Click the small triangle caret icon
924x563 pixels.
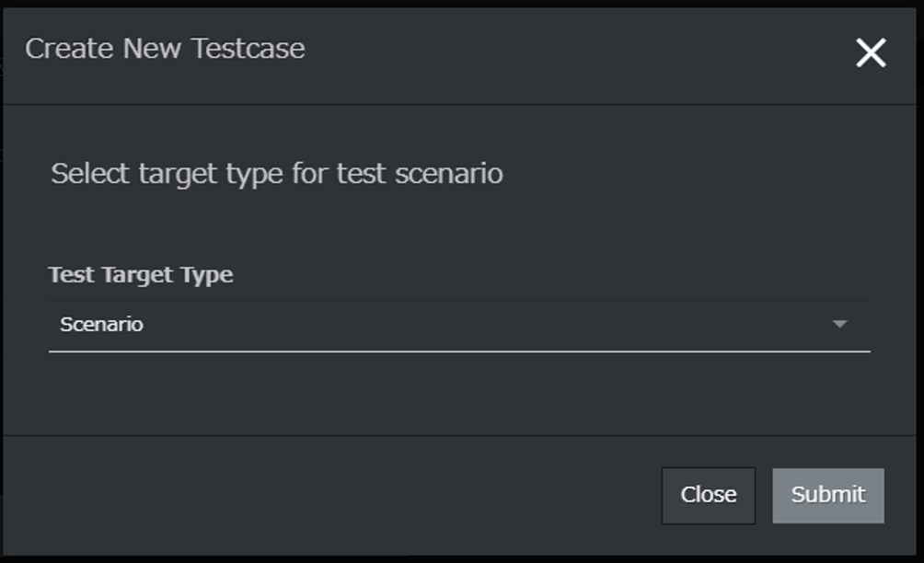pos(838,324)
